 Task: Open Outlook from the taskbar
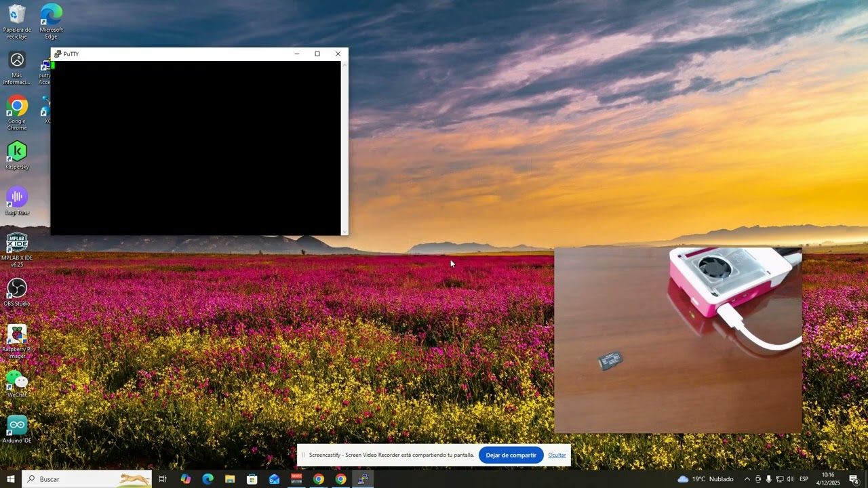click(274, 479)
